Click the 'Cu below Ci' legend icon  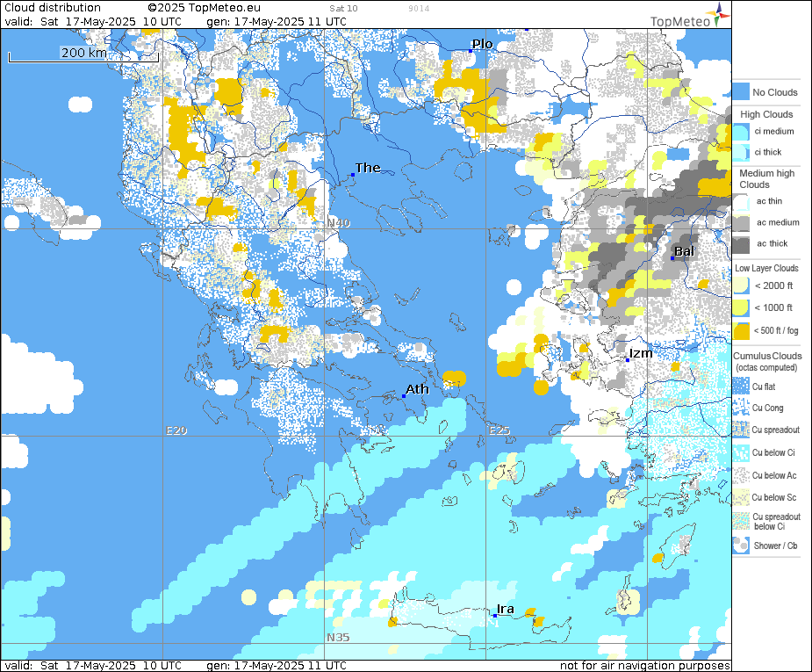click(x=741, y=452)
